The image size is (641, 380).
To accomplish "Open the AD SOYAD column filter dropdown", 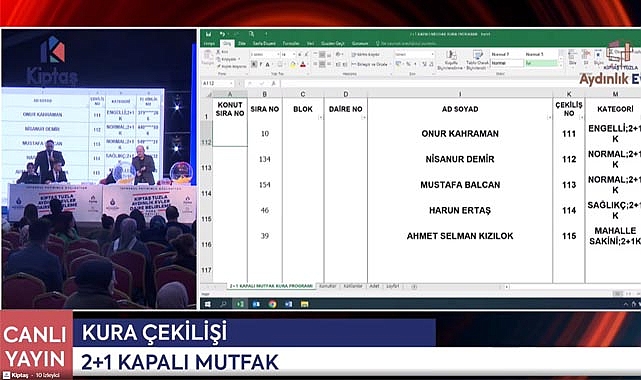I will tap(549, 118).
